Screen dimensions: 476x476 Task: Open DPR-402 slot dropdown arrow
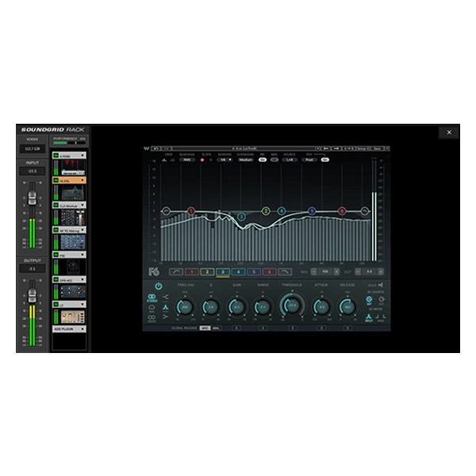click(83, 279)
